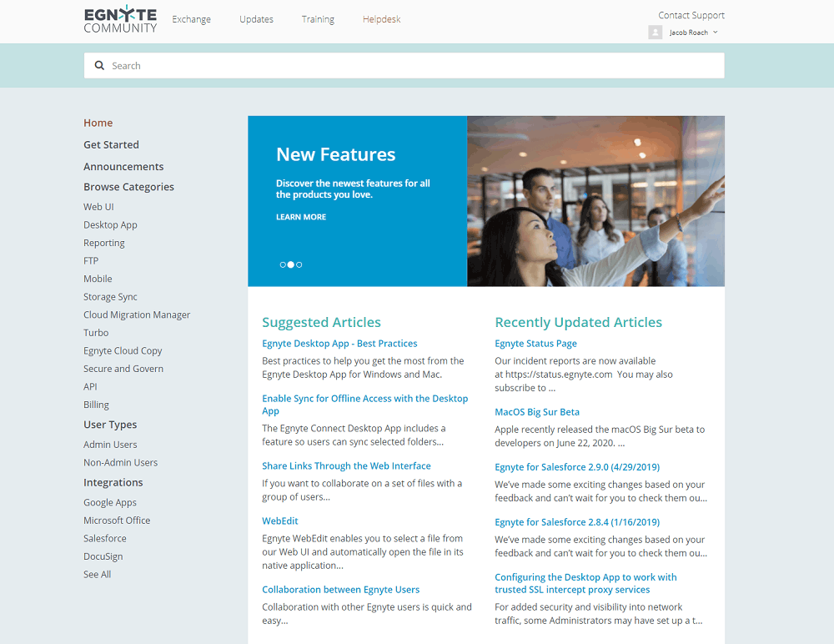The width and height of the screenshot is (834, 644).
Task: Open Collaboration between Egnyte Users article
Action: tap(340, 590)
